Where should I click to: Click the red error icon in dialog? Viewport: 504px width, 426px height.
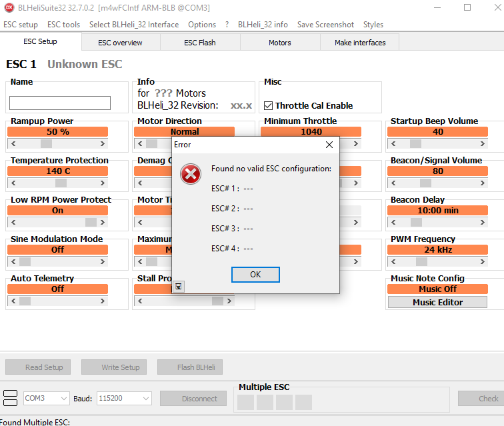(191, 174)
